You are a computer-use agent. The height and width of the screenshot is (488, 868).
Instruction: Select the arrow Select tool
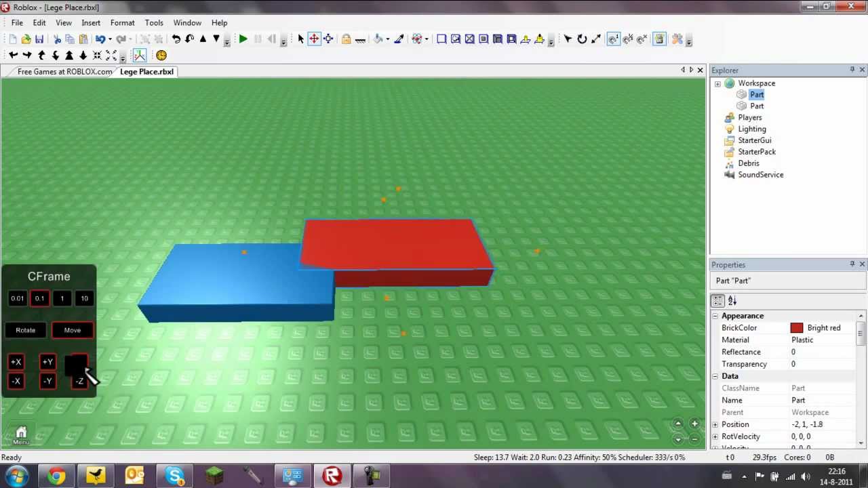point(301,39)
